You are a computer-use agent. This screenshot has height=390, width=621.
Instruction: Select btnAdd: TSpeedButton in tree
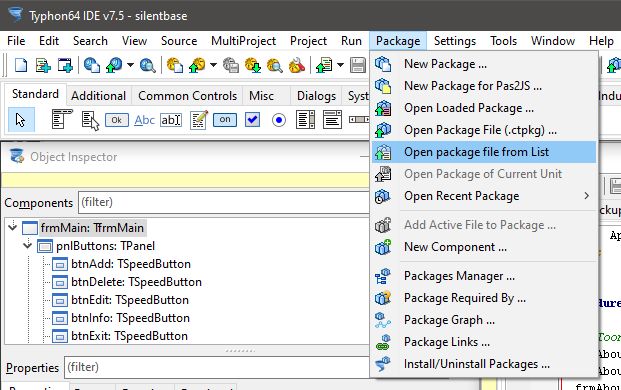[x=131, y=264]
